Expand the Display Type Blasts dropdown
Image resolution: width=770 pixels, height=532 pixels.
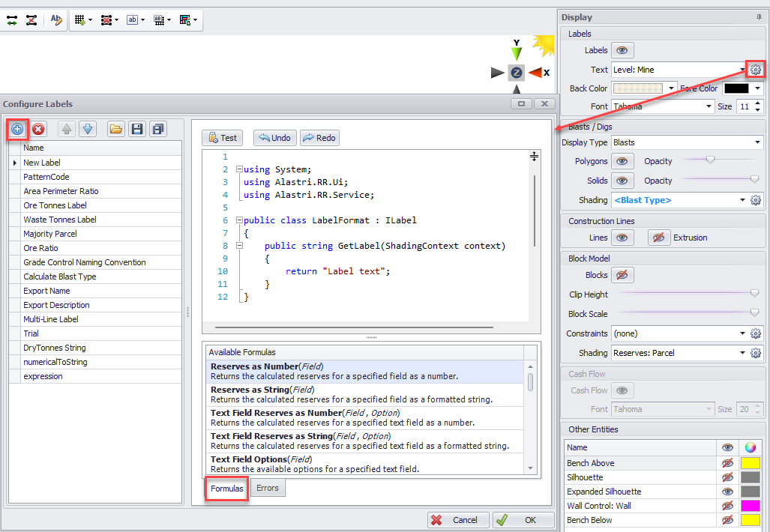coord(757,142)
